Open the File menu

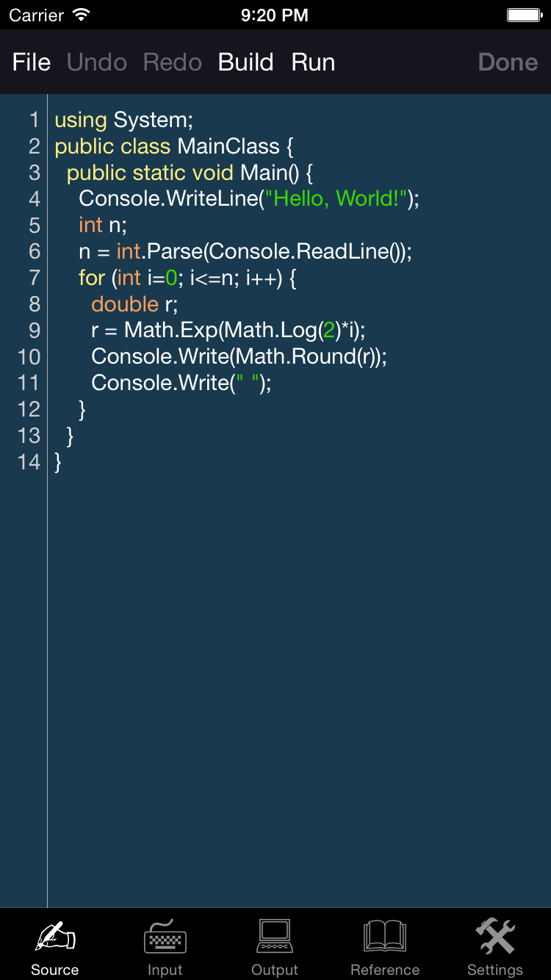pos(32,62)
